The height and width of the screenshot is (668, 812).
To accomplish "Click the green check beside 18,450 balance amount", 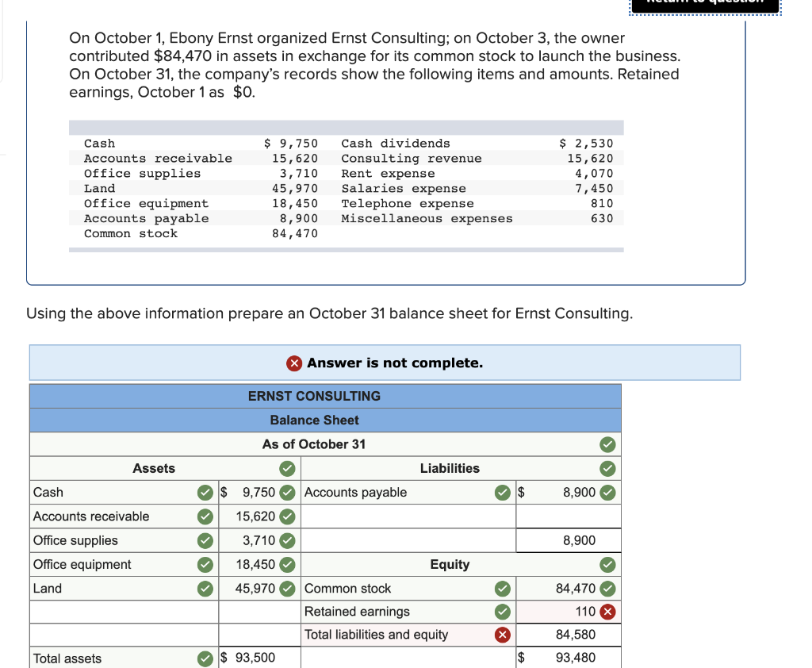I will 287,564.
